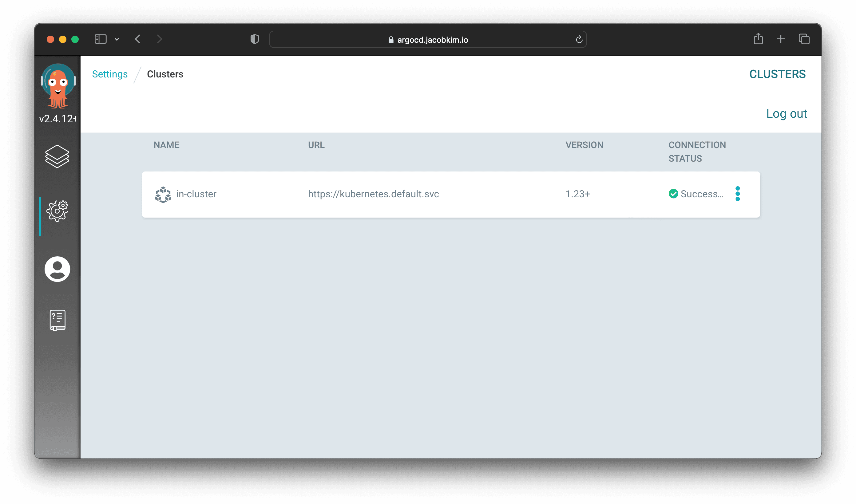
Task: Select Clusters in the breadcrumb
Action: 165,74
